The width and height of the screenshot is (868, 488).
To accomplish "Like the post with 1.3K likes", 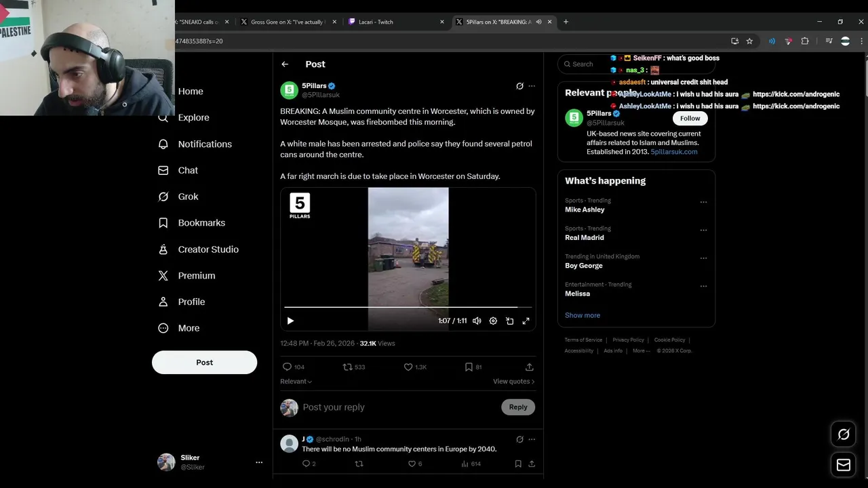I will click(x=415, y=367).
